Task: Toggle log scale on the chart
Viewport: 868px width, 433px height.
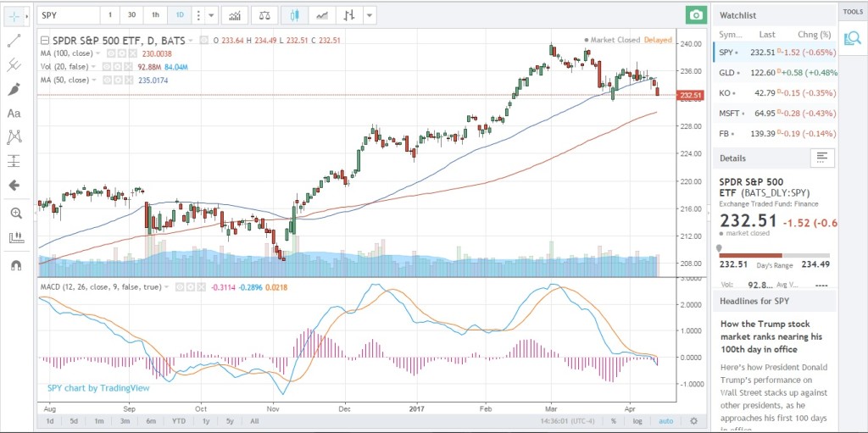Action: click(637, 421)
